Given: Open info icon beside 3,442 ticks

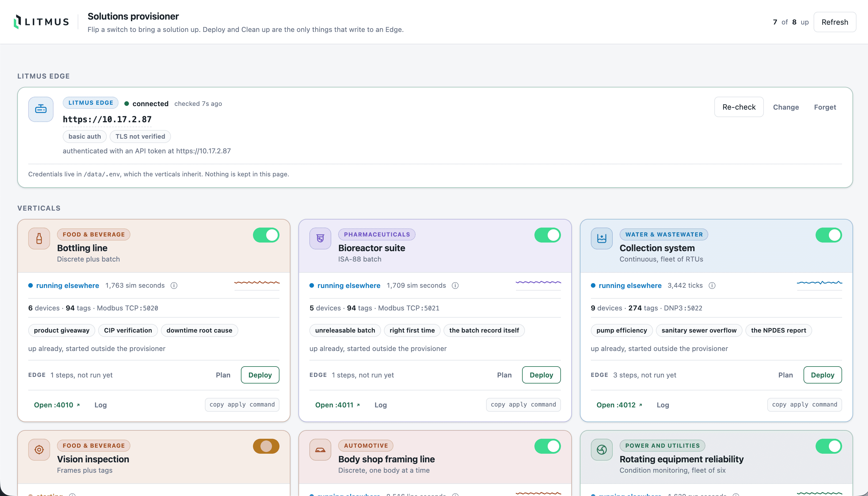Looking at the screenshot, I should 712,285.
